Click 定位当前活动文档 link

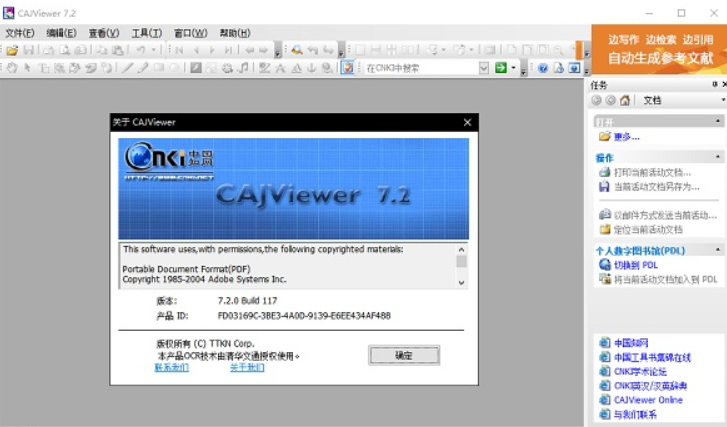[x=648, y=229]
